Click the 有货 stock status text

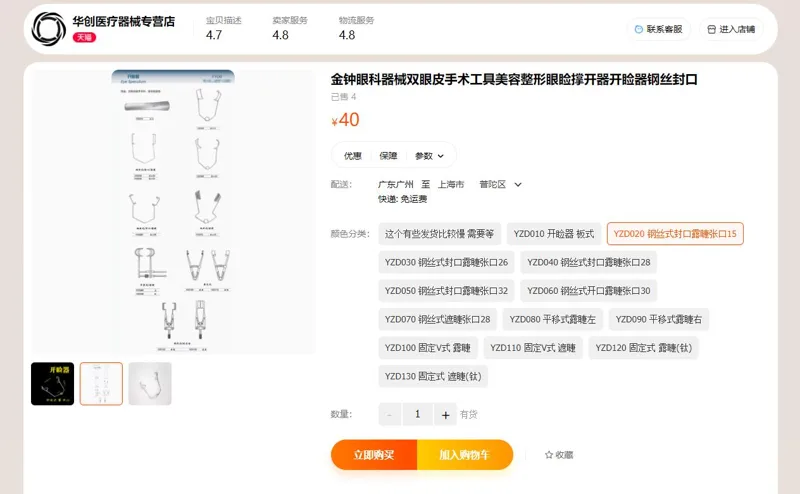[x=468, y=414]
